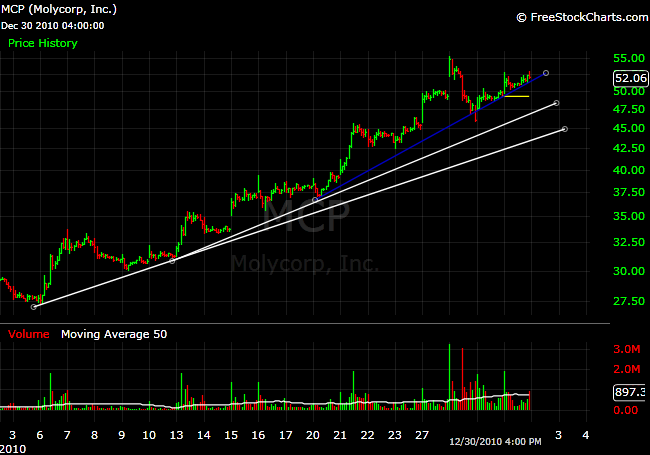Screen dimensions: 650x455
Task: Select the blue trendline
Action: pos(431,135)
